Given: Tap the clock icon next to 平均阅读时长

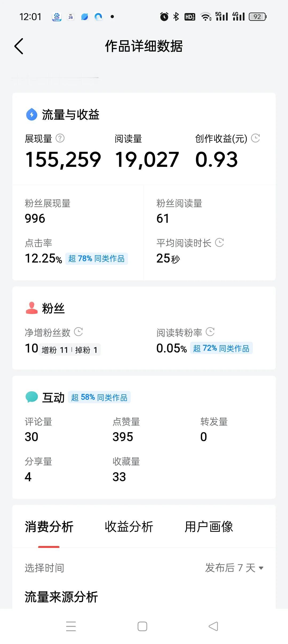Looking at the screenshot, I should 219,242.
